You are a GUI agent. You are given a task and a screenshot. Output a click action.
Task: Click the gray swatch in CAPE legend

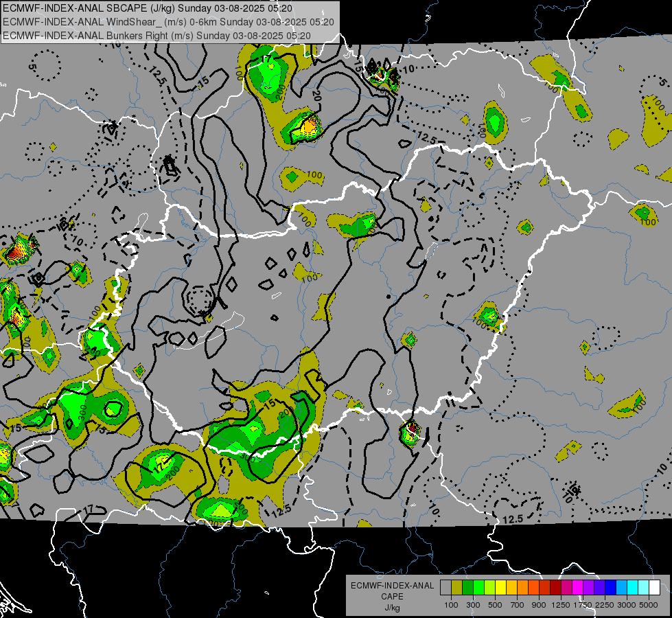pos(445,588)
